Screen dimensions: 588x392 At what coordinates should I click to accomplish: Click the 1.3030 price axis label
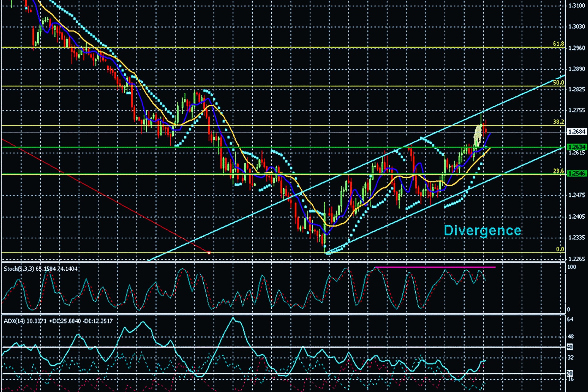tap(577, 26)
